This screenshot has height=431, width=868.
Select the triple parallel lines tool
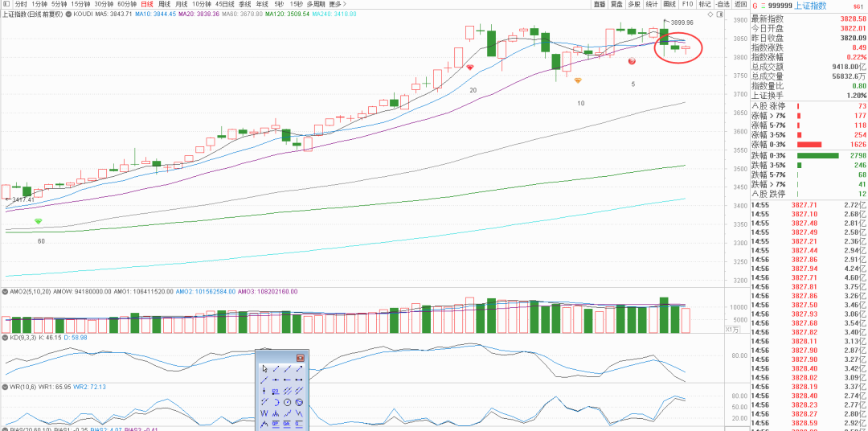(287, 391)
